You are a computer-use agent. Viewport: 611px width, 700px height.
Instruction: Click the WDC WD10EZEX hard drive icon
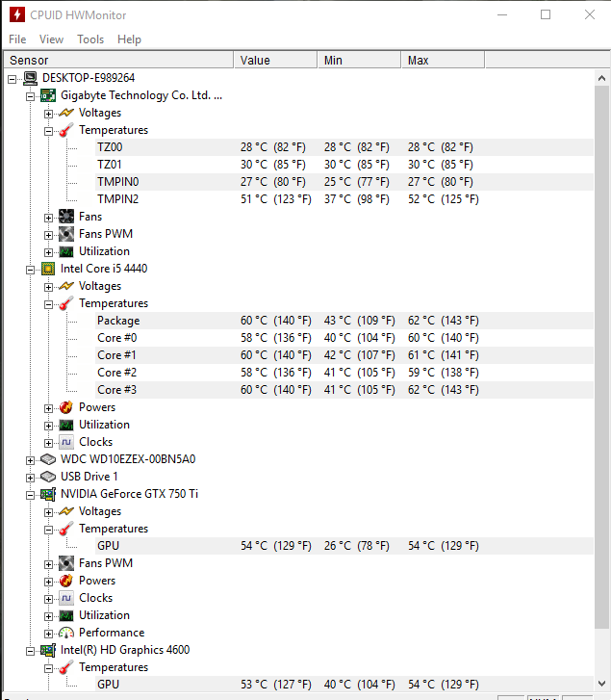(48, 459)
